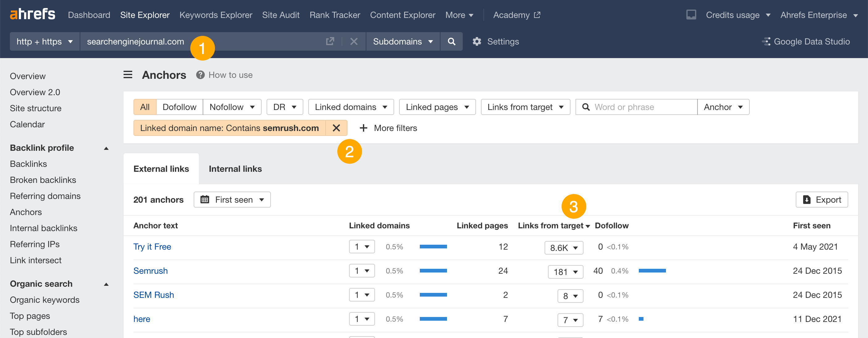Expand linked domains for Try it Free
Screen dimensions: 868x338
coord(362,247)
